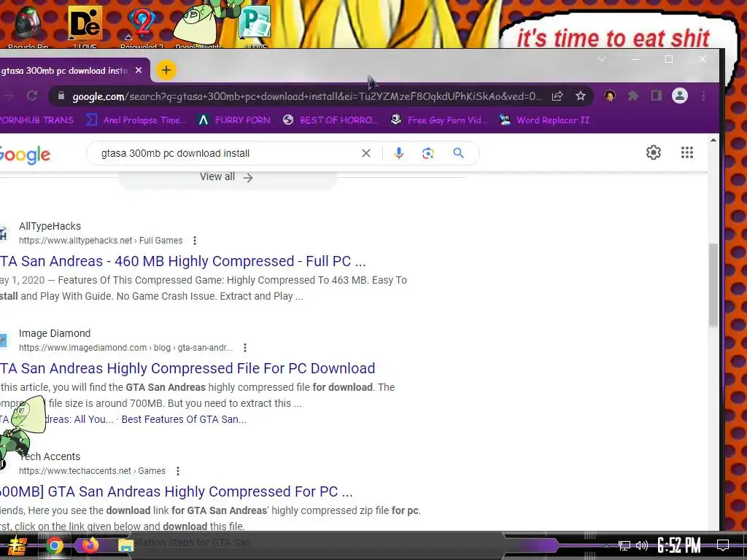Open the Extensions puzzle piece menu
Image resolution: width=747 pixels, height=560 pixels.
click(632, 96)
